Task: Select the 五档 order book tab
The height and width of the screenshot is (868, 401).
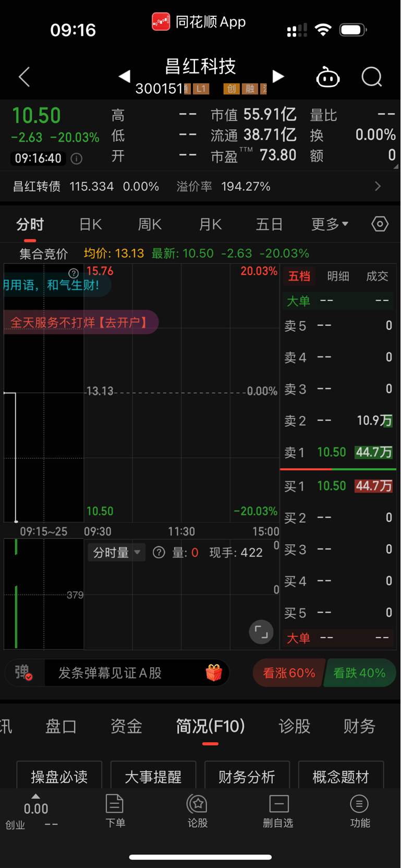Action: click(x=299, y=276)
